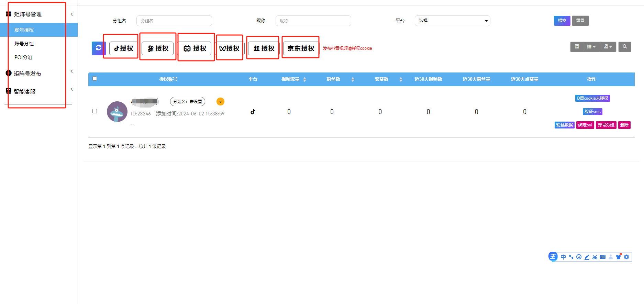Click the IME handwriting pen icon
This screenshot has height=304, width=644.
coord(587,257)
